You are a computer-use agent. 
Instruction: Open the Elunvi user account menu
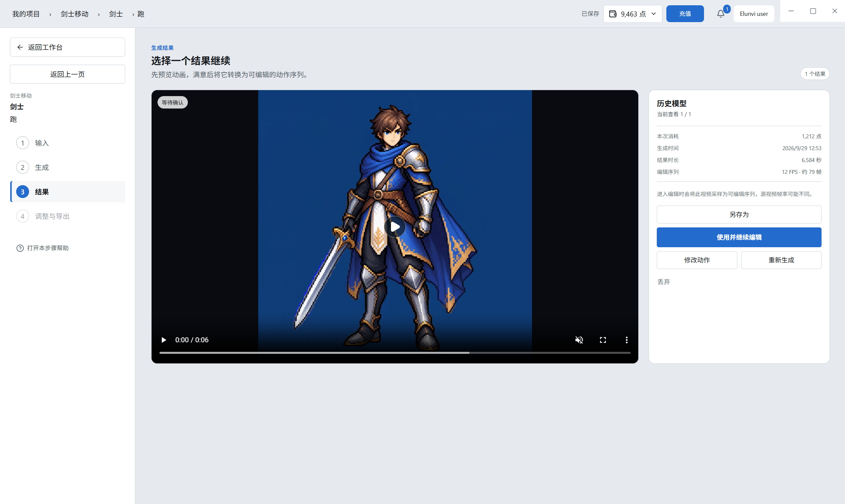(x=754, y=14)
